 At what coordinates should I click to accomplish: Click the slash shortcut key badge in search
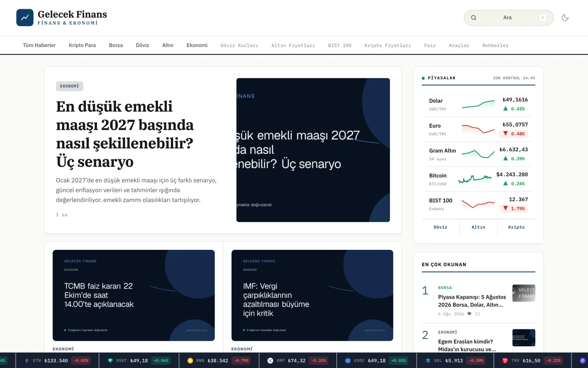coord(542,18)
